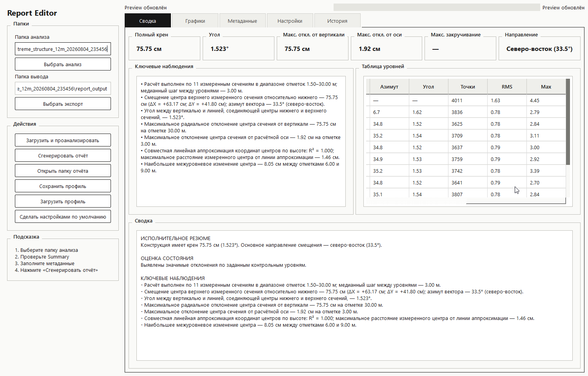This screenshot has width=588, height=376.
Task: Click the azimuth cell 6.7
Action: click(x=389, y=112)
